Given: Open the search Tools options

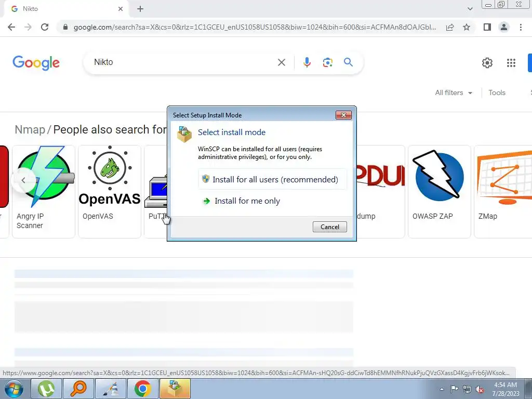Looking at the screenshot, I should (x=497, y=92).
